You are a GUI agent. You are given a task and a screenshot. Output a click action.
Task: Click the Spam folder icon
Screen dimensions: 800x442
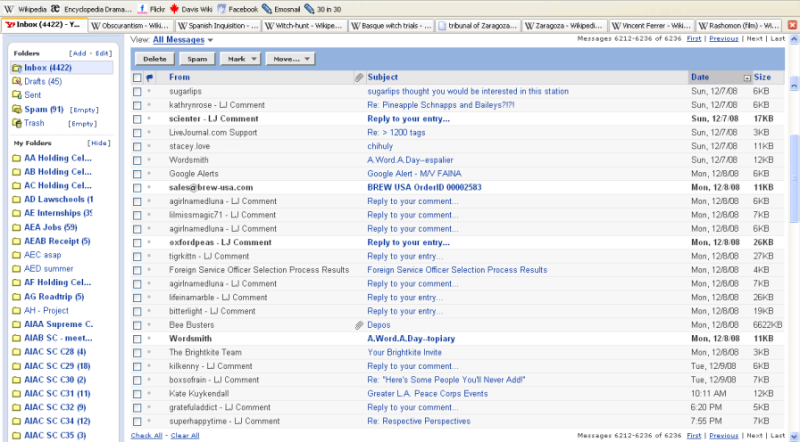pyautogui.click(x=17, y=109)
